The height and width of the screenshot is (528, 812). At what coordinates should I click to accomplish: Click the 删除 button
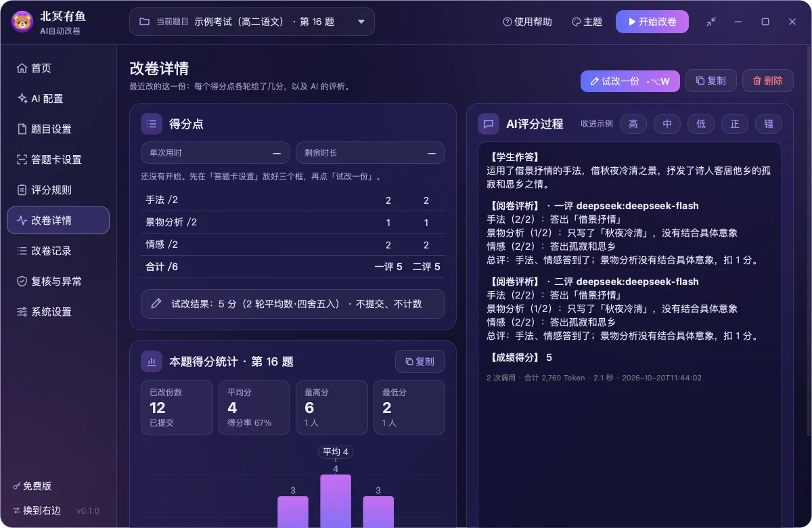click(768, 81)
